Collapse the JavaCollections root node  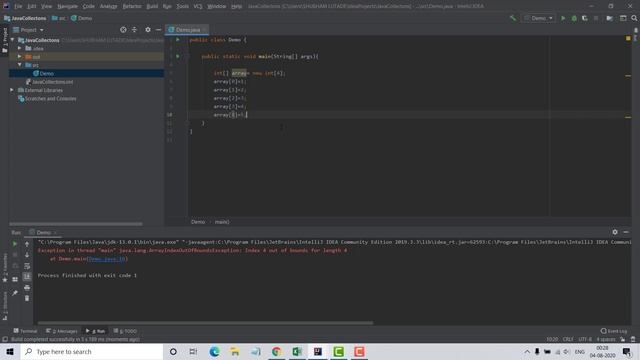point(13,40)
